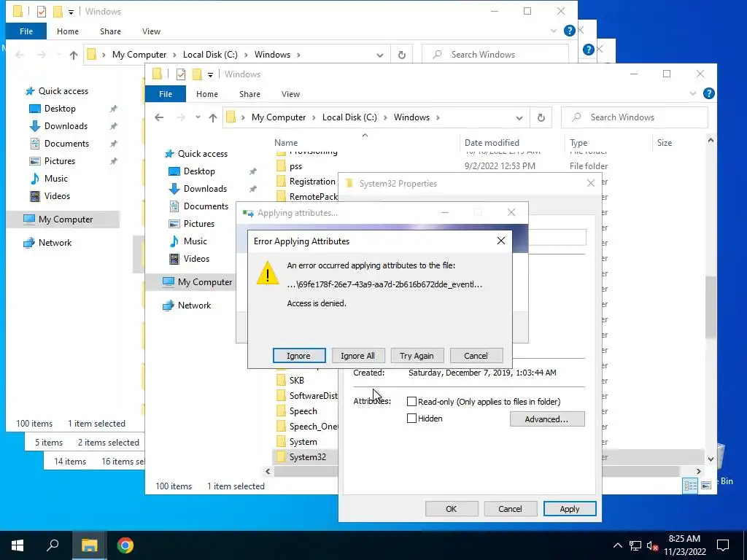This screenshot has height=560, width=747.
Task: Select Pictures in front explorer sidebar
Action: pyautogui.click(x=192, y=224)
